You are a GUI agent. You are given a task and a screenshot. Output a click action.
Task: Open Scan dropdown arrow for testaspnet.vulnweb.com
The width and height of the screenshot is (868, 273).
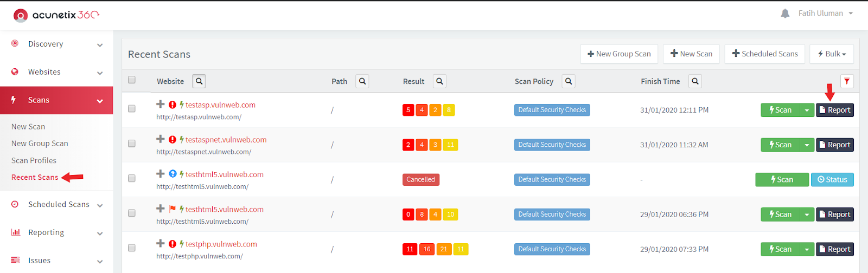(807, 145)
